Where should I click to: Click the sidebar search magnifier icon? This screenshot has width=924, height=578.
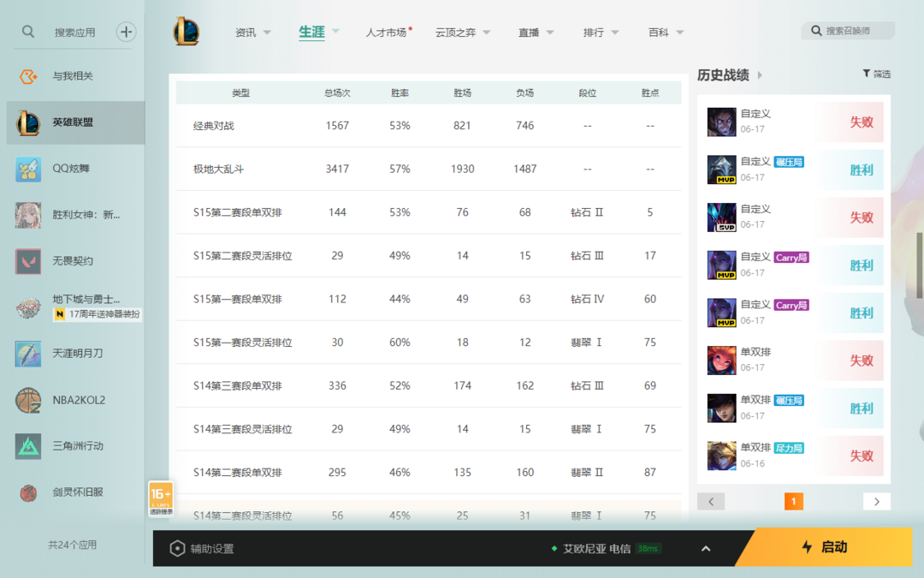click(27, 32)
